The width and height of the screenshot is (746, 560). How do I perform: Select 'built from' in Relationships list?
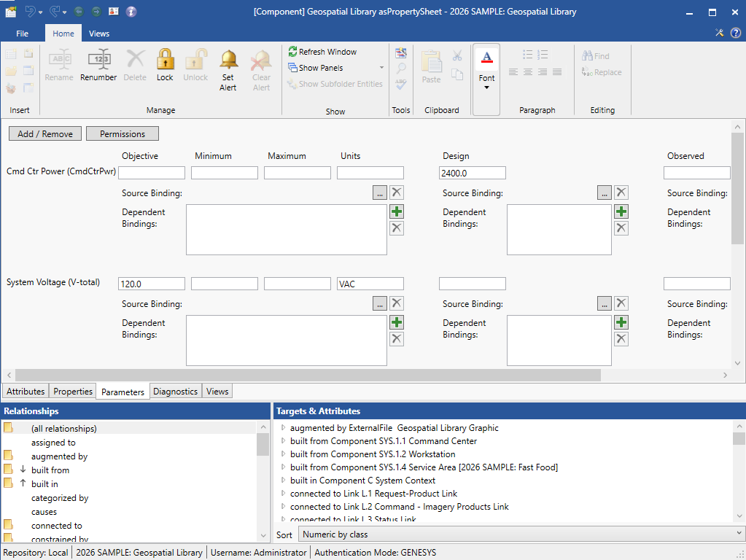click(x=50, y=470)
